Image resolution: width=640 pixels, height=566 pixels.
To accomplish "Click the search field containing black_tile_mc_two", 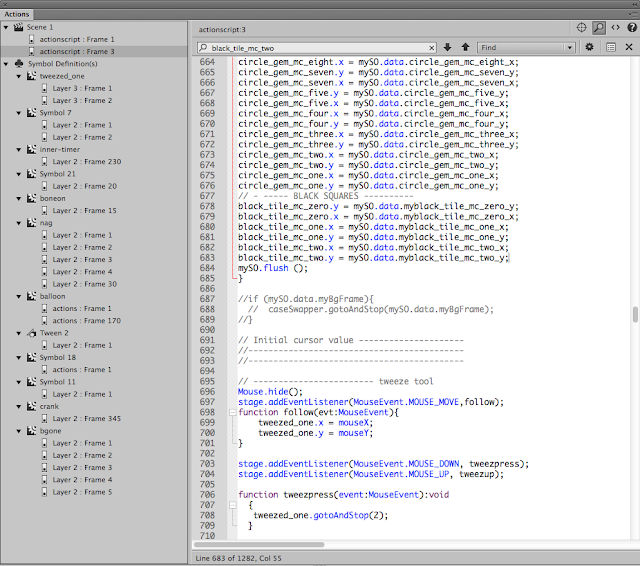I will 317,48.
